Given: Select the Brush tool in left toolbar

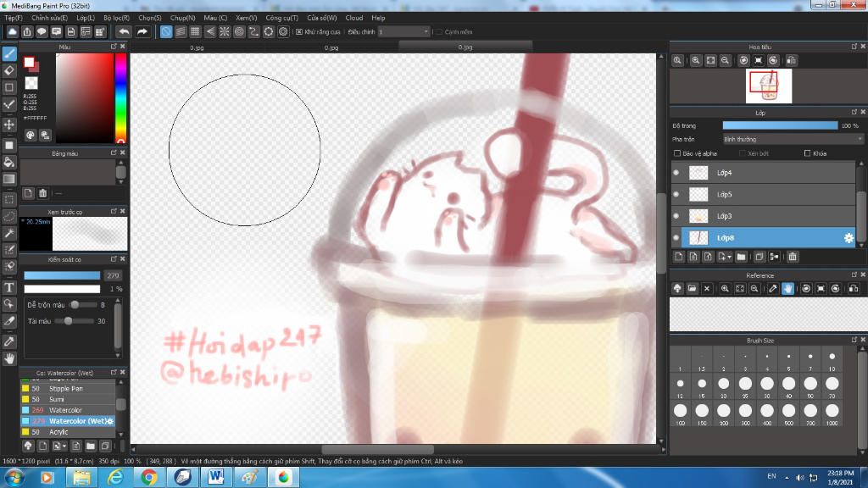Looking at the screenshot, I should [x=8, y=53].
